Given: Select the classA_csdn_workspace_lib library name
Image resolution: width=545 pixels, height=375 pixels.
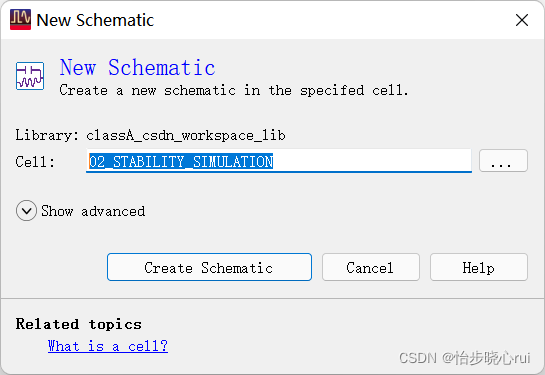Looking at the screenshot, I should coord(186,135).
